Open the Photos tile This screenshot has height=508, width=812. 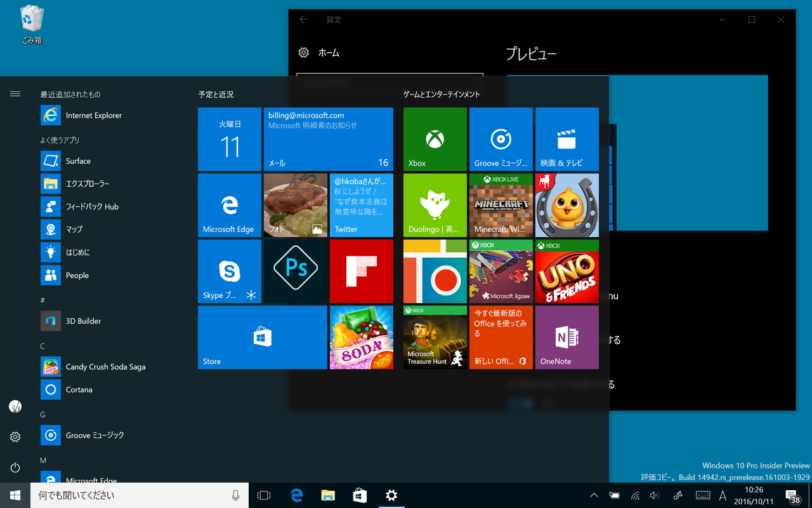pos(296,205)
